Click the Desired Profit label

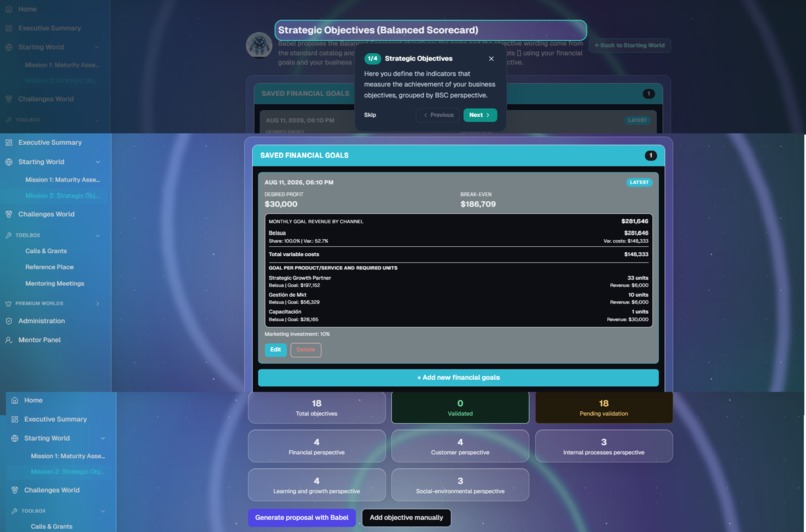click(x=284, y=194)
